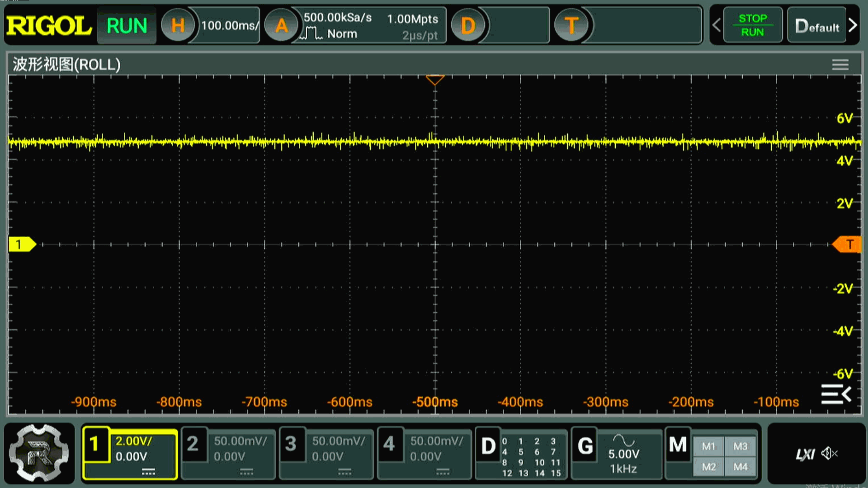Viewport: 868px width, 488px height.
Task: Open the waveform view hamburger menu icon
Action: (x=840, y=65)
